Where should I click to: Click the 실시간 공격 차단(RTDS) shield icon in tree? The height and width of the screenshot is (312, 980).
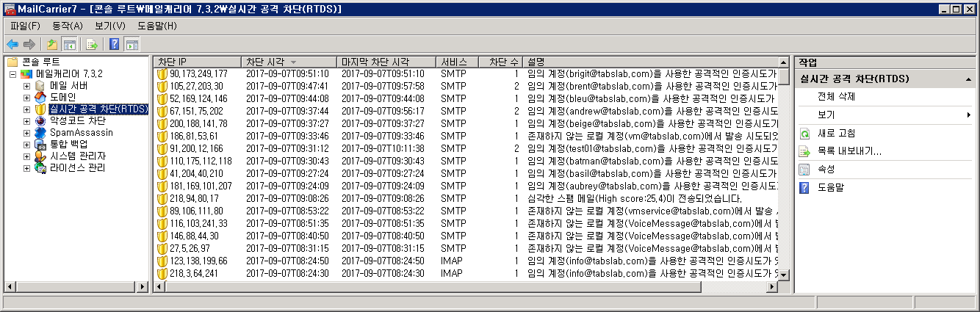pos(40,109)
